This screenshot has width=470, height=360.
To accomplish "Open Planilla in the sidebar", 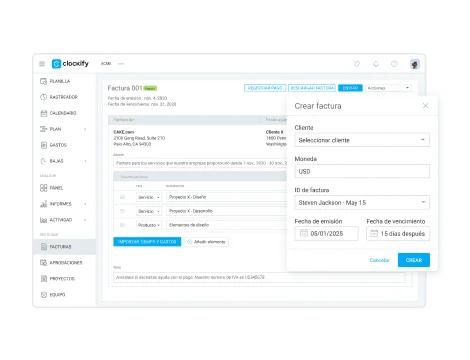I will (x=60, y=81).
